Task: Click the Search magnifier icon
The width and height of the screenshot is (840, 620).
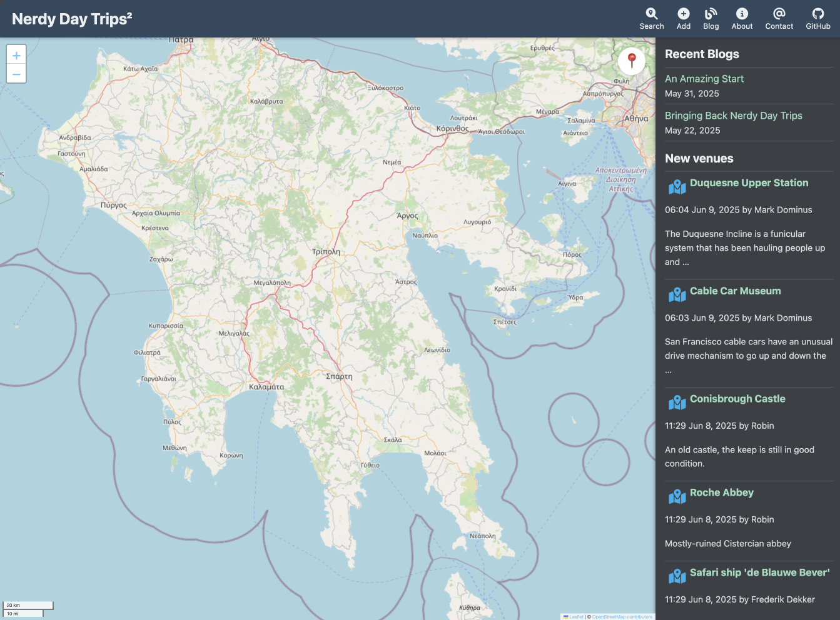Action: click(651, 14)
